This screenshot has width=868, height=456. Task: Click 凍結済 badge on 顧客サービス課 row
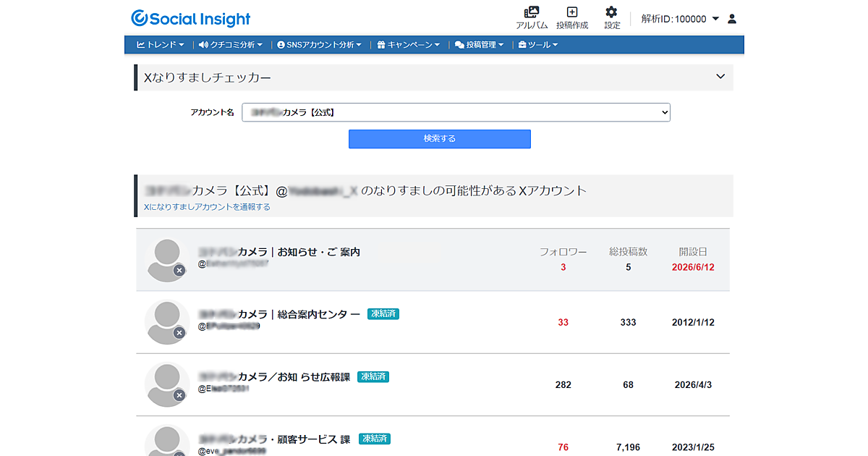pos(375,439)
